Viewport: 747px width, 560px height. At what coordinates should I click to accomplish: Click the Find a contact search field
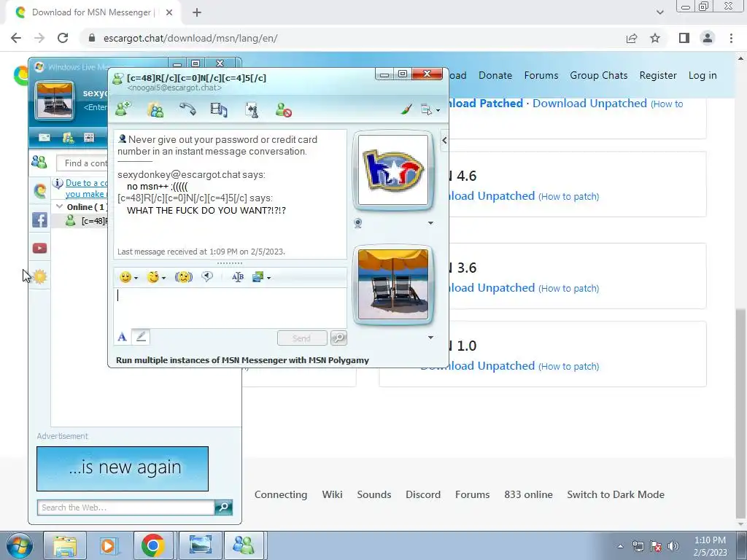click(x=82, y=163)
